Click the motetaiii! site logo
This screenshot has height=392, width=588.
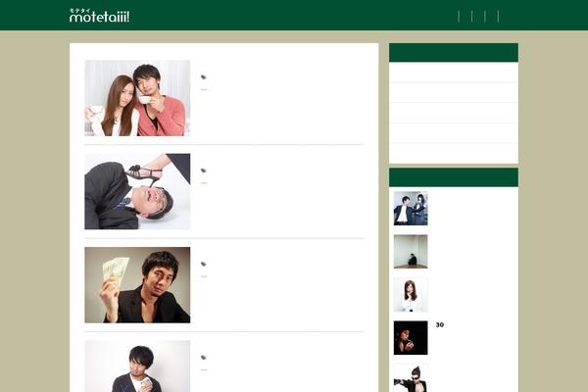(x=99, y=16)
